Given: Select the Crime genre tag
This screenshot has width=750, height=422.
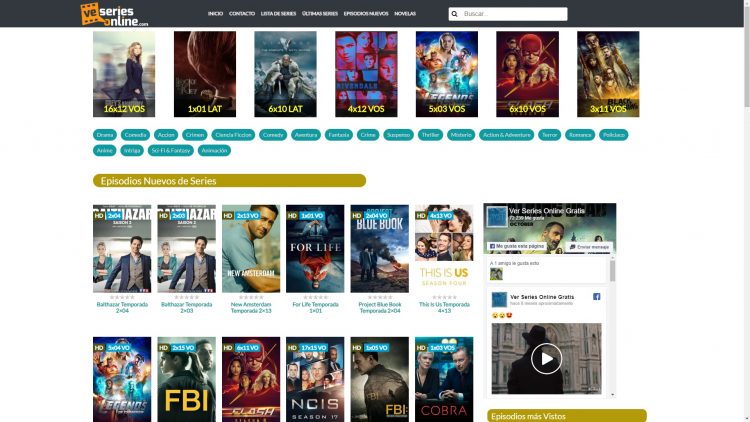Looking at the screenshot, I should point(368,135).
